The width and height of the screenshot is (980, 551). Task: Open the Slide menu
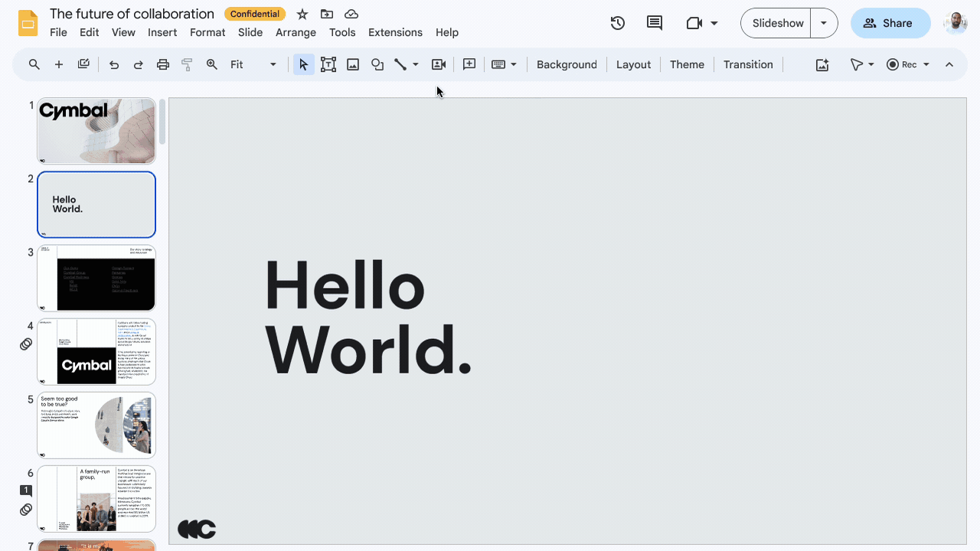click(x=250, y=32)
